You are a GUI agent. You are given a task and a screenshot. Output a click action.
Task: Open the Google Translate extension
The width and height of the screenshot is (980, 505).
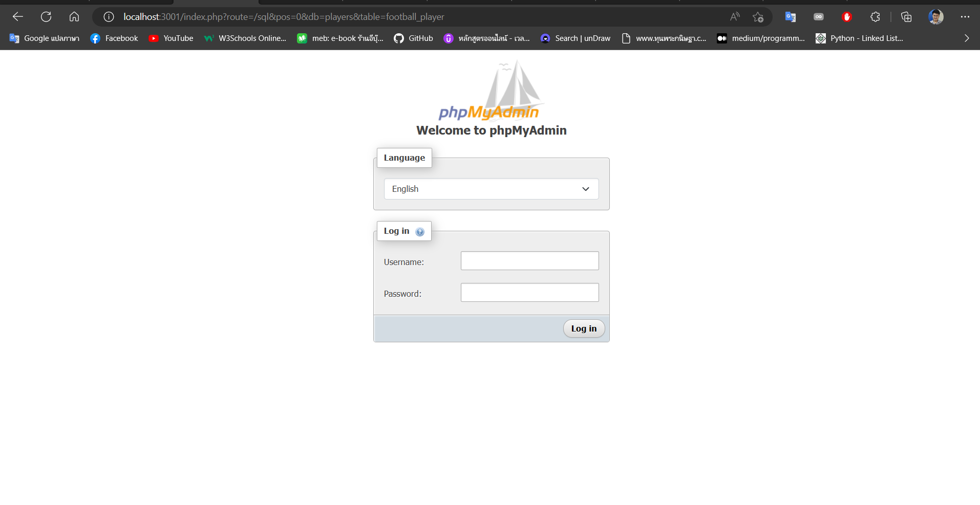pyautogui.click(x=790, y=16)
